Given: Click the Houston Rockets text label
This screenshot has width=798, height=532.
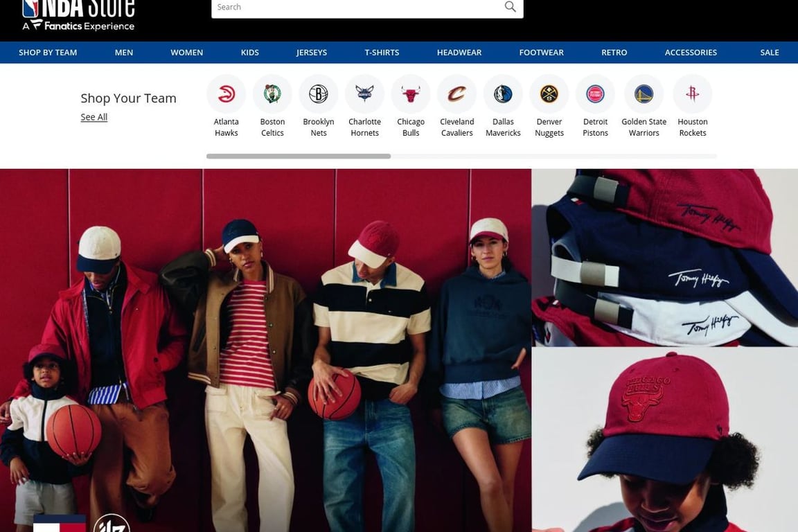Looking at the screenshot, I should point(693,127).
